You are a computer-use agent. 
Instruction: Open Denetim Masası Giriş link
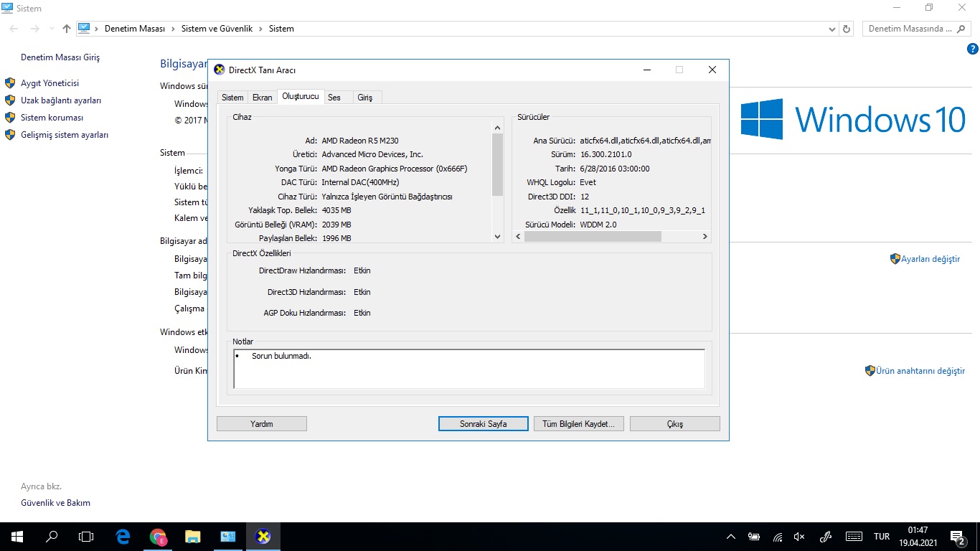(x=60, y=57)
